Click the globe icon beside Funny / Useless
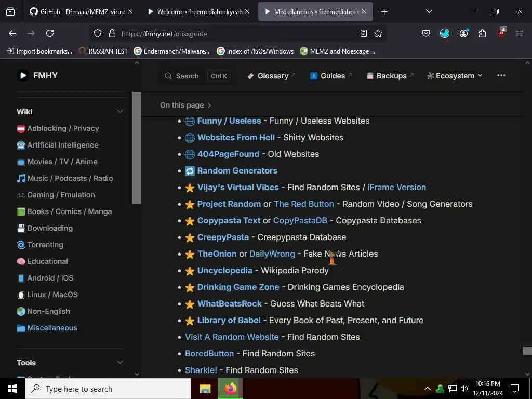532x399 pixels. [190, 121]
